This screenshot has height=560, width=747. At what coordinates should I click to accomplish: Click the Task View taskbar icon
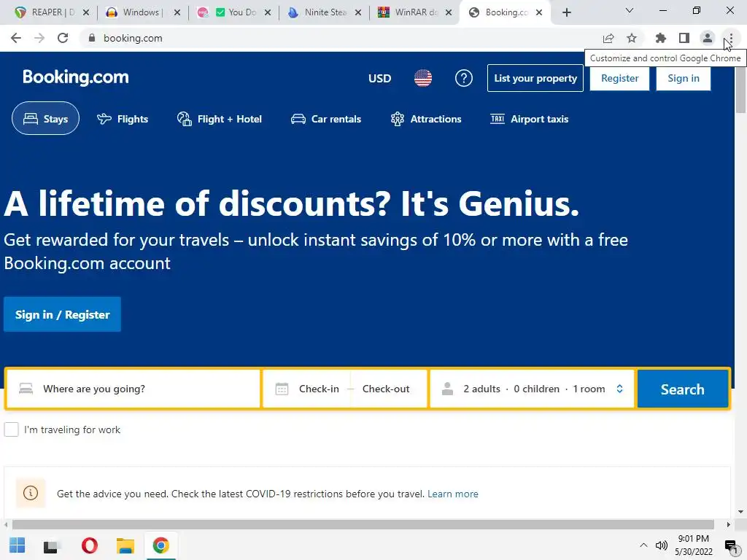[51, 545]
